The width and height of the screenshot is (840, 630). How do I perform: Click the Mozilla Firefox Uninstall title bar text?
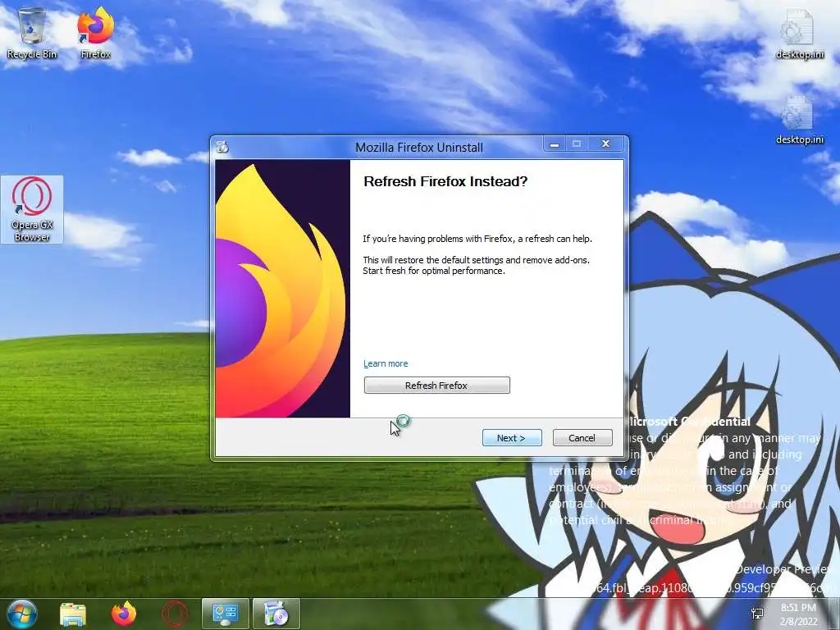(x=419, y=148)
